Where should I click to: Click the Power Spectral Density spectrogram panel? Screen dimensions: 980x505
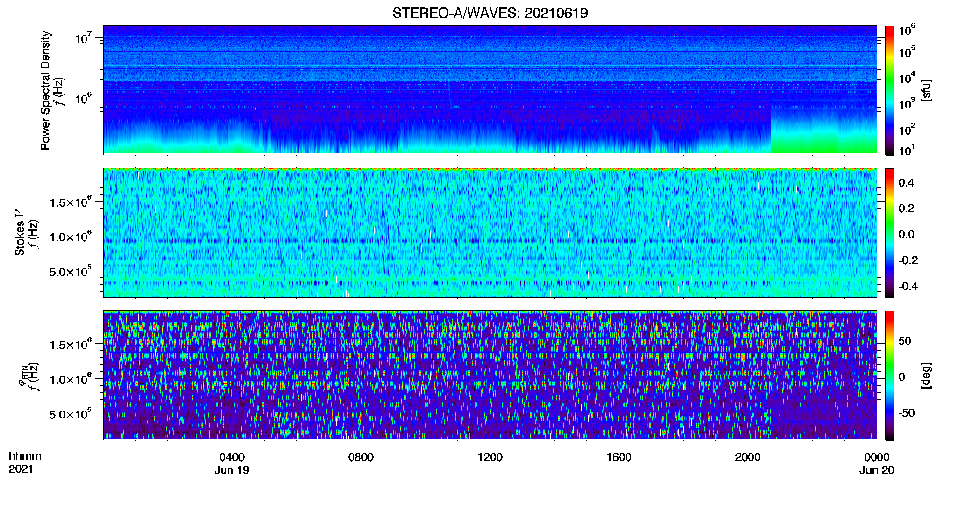(490, 90)
